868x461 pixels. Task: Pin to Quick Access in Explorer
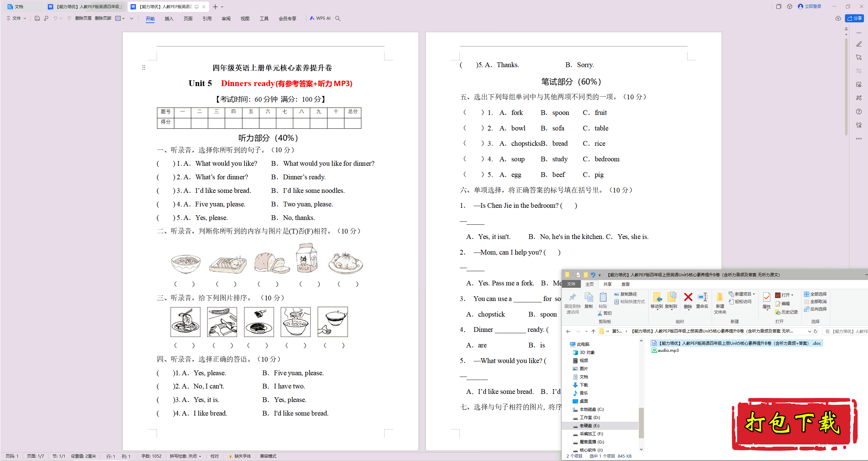click(573, 303)
